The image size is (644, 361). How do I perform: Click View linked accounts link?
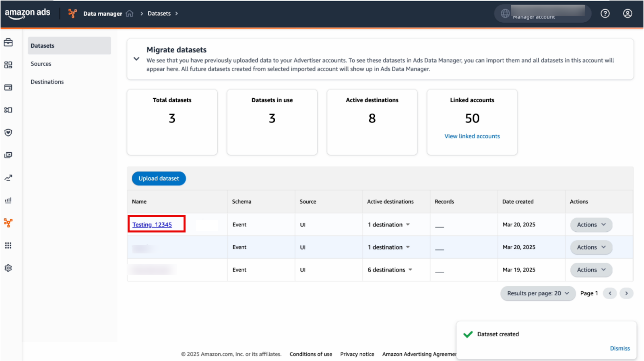click(x=472, y=136)
